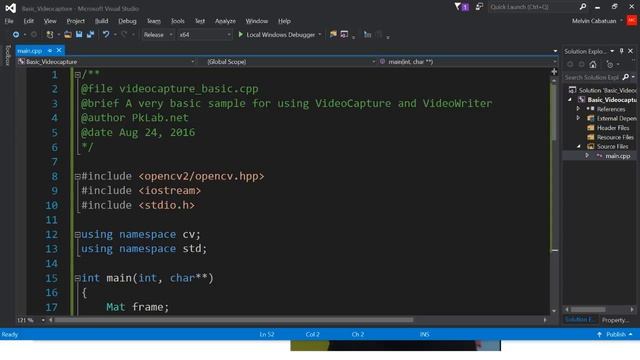Click the New Project toolbar icon
This screenshot has height=360, width=640.
pos(50,35)
